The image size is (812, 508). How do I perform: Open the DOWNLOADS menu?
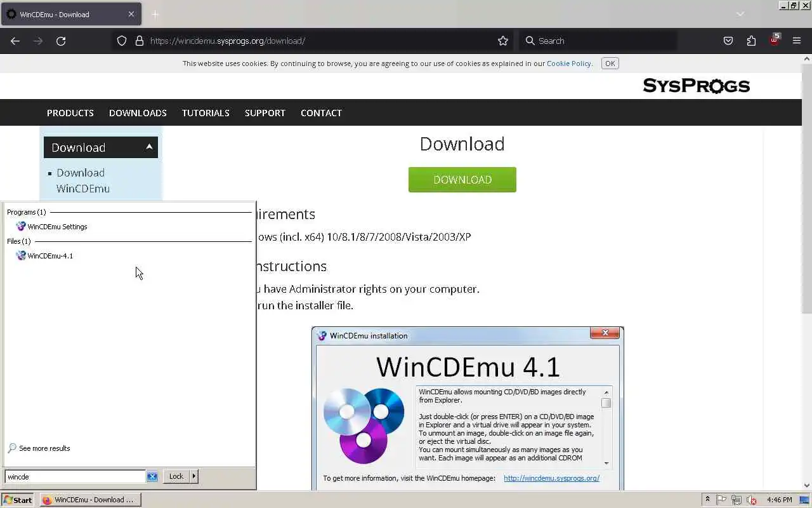click(138, 113)
